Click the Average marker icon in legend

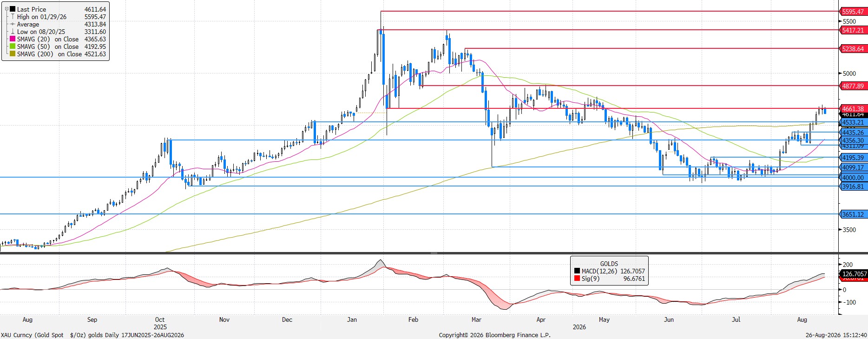pos(13,24)
